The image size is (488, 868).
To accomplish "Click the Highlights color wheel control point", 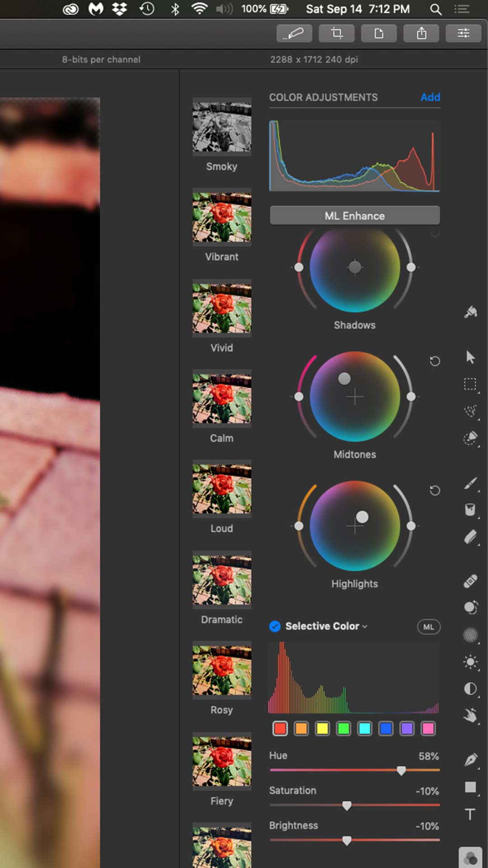I will click(362, 517).
